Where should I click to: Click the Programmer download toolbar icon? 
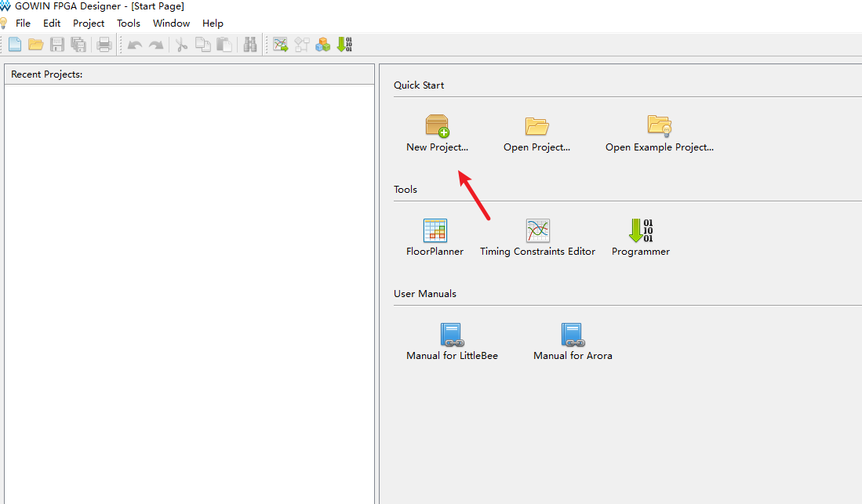pos(344,45)
